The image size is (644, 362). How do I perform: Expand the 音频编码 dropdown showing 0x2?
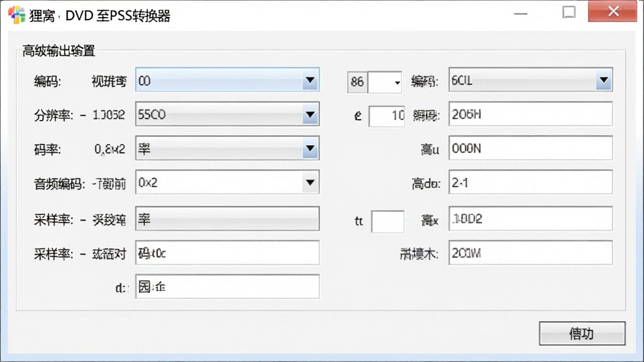tap(227, 182)
